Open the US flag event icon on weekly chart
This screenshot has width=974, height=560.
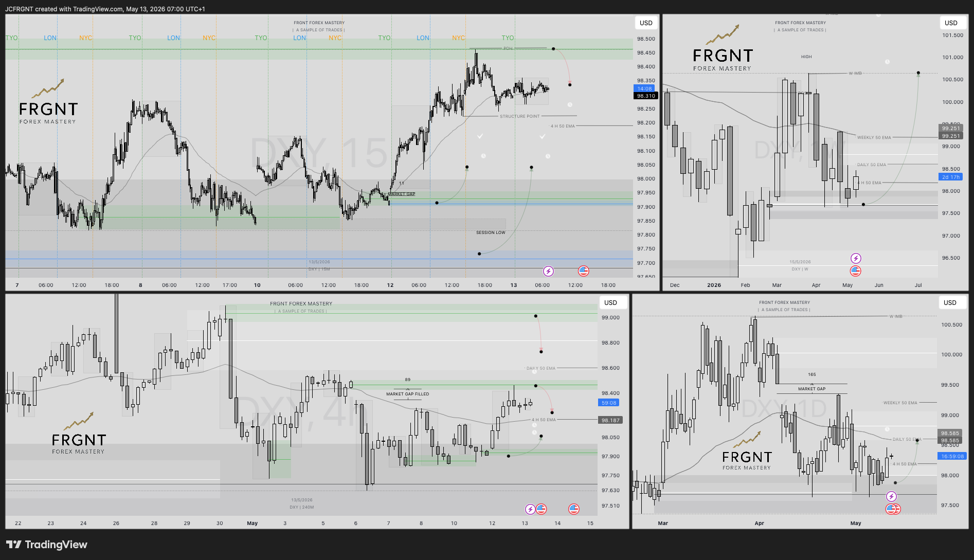[856, 270]
